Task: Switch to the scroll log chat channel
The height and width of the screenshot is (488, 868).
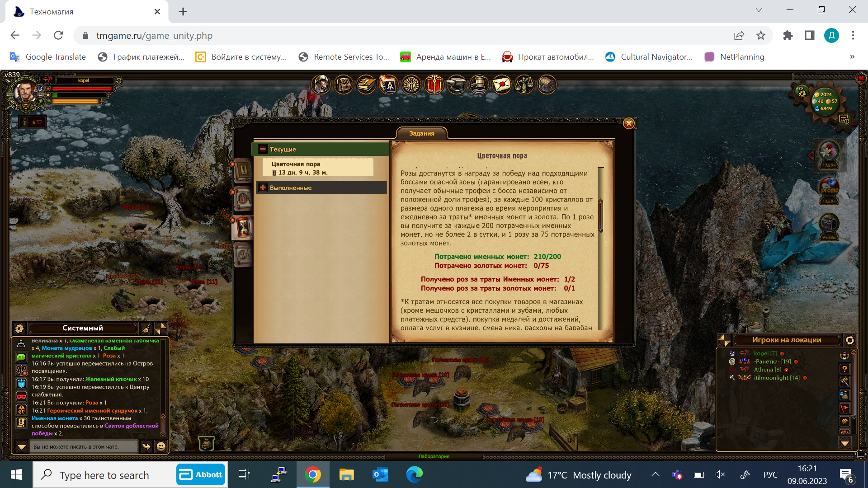Action: pos(21,423)
